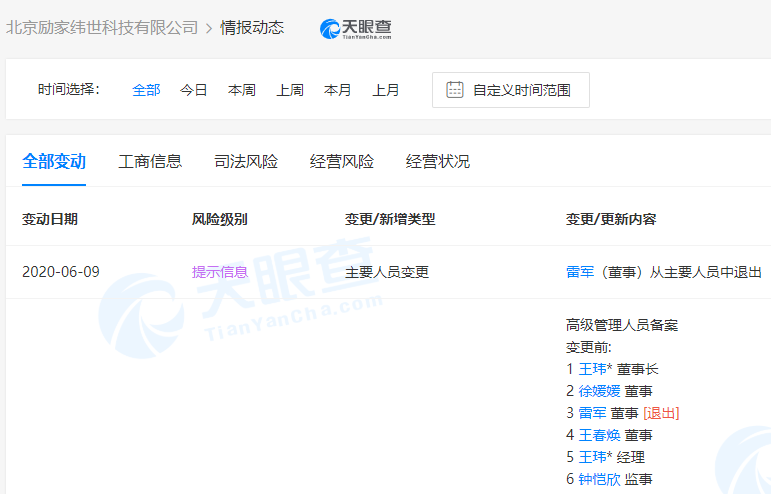Switch to the 全部变动 tab
Screen dimensions: 771x494
pos(54,162)
